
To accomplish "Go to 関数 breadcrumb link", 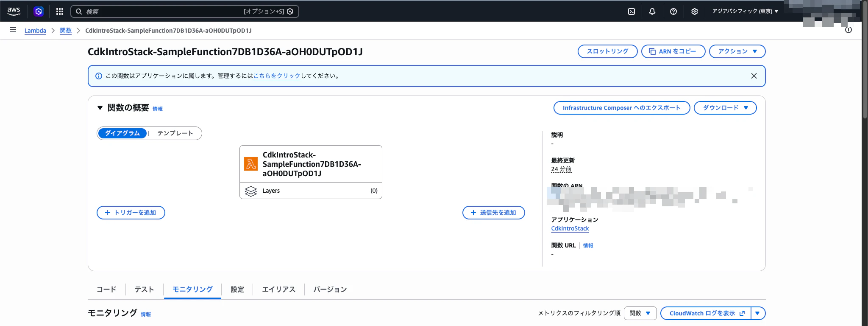I will pyautogui.click(x=66, y=31).
